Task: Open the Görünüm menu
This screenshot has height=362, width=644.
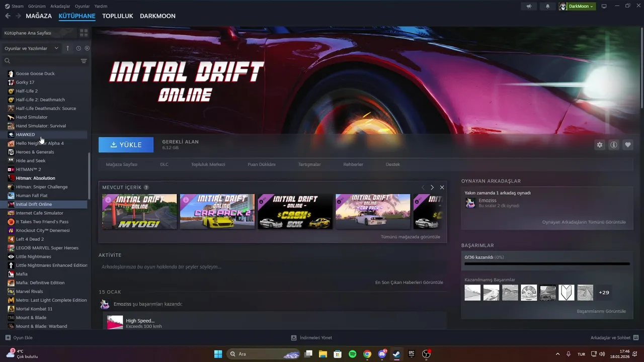Action: click(x=37, y=7)
